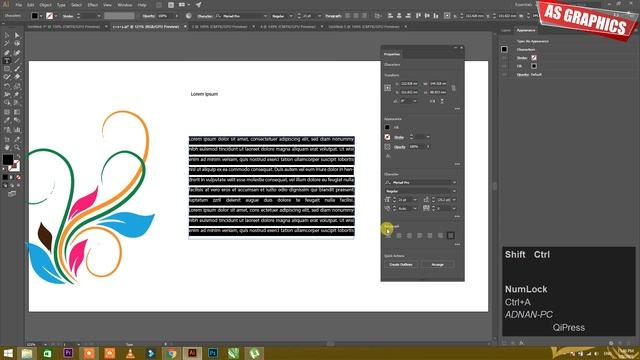Select the Magic Wand tool
The height and width of the screenshot is (360, 640).
pos(7,44)
